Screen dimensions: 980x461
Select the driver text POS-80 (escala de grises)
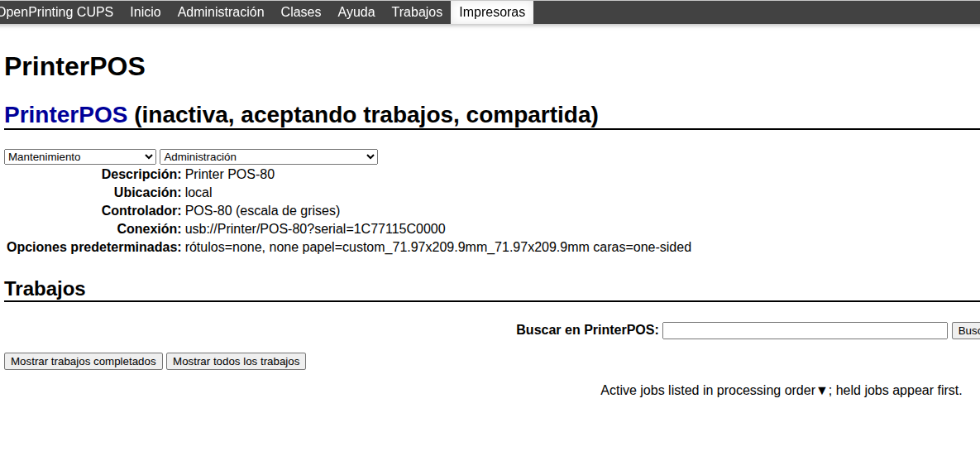[262, 211]
